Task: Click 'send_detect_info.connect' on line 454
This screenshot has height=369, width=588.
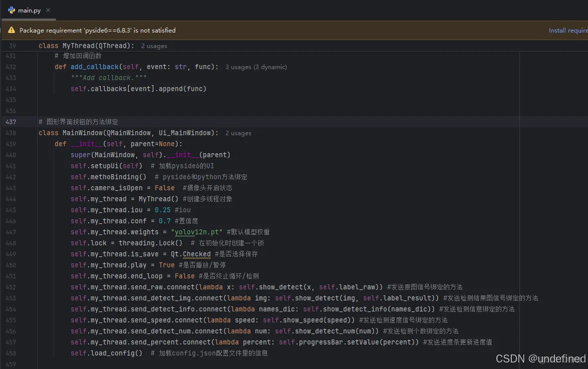Action: (178, 309)
